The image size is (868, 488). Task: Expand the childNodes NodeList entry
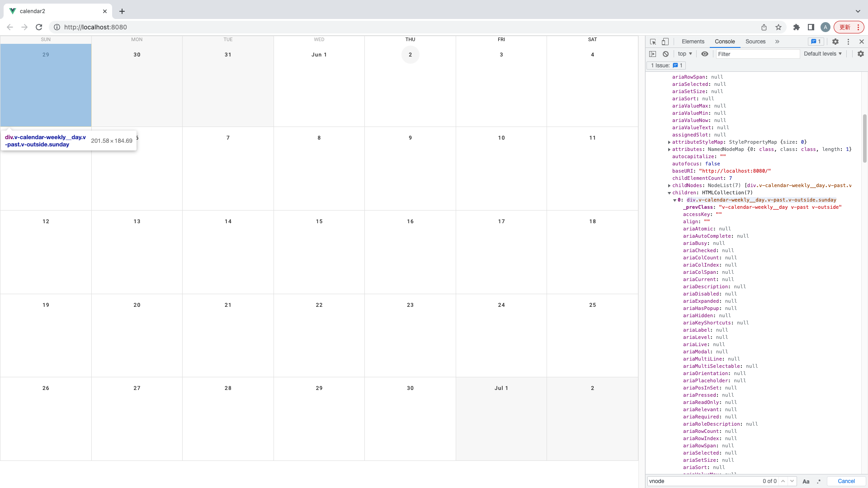tap(669, 186)
